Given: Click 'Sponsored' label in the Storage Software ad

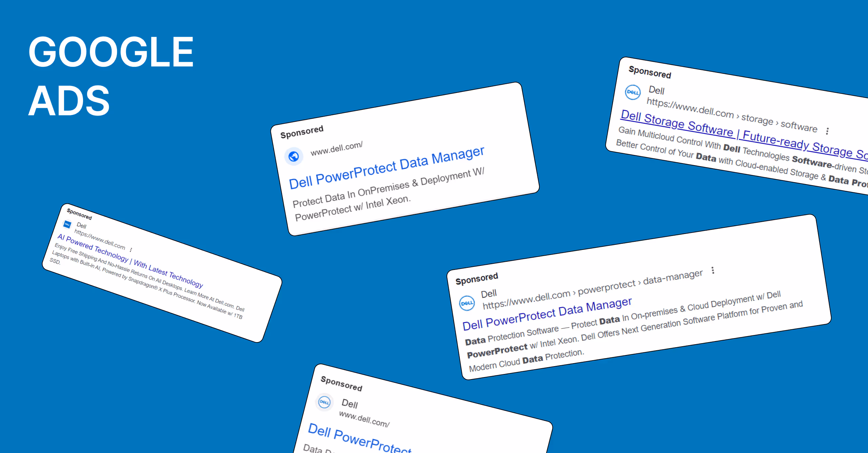Looking at the screenshot, I should pos(650,72).
